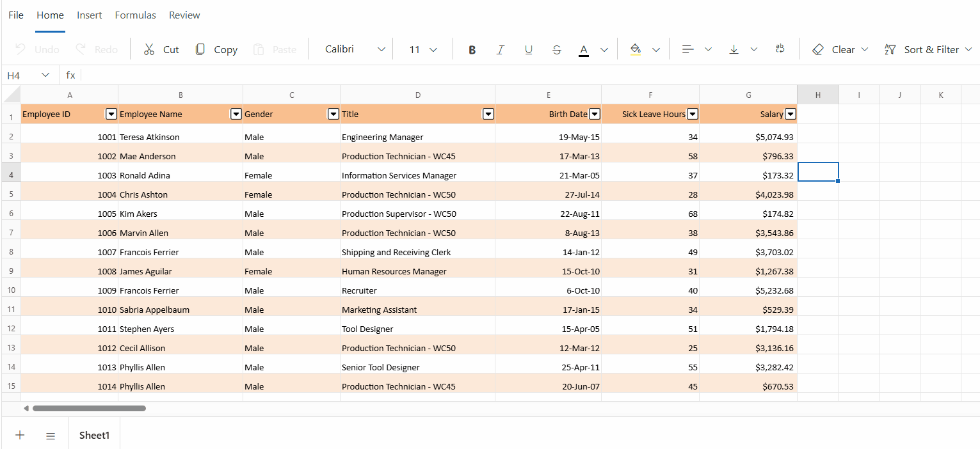
Task: Open fill color dropdown arrow
Action: click(x=656, y=49)
